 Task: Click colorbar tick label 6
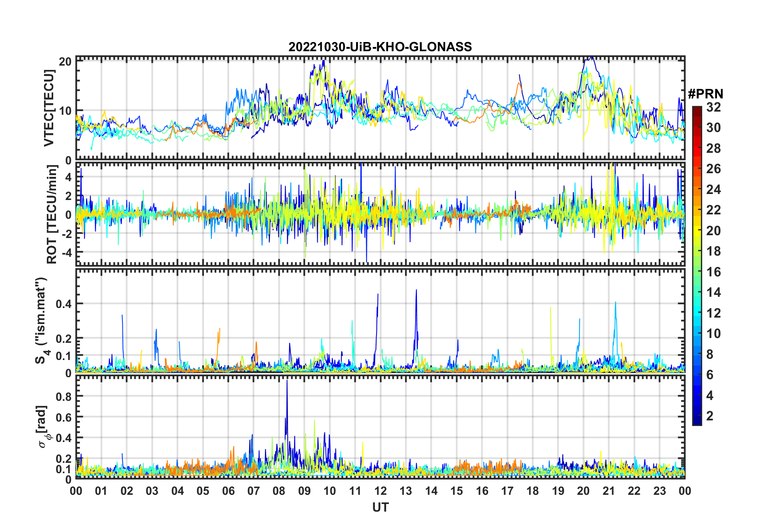click(x=710, y=375)
